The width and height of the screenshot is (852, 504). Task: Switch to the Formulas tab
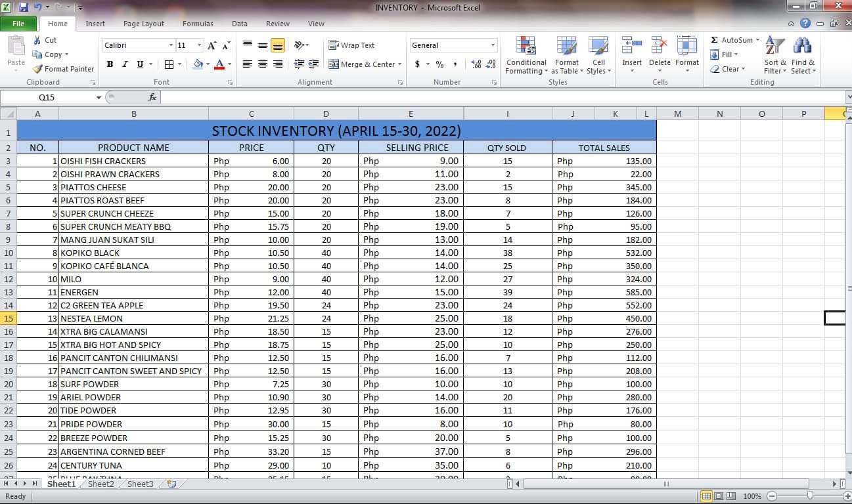198,24
